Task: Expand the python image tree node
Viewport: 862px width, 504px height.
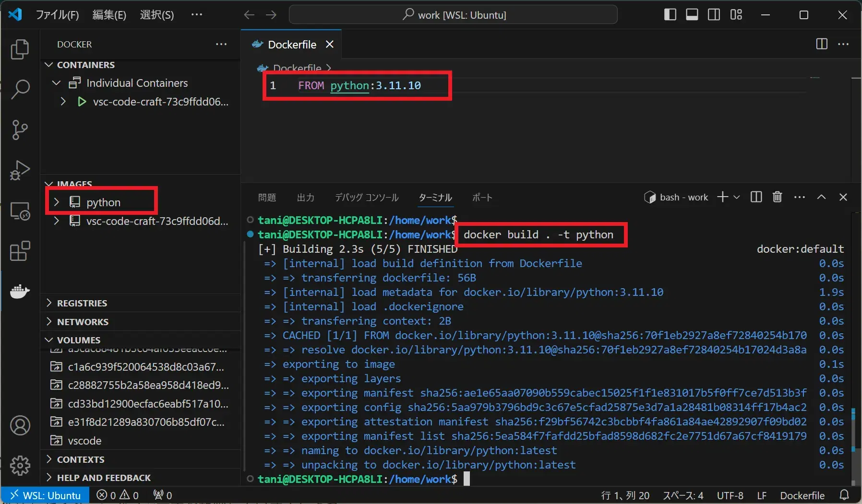Action: click(57, 202)
